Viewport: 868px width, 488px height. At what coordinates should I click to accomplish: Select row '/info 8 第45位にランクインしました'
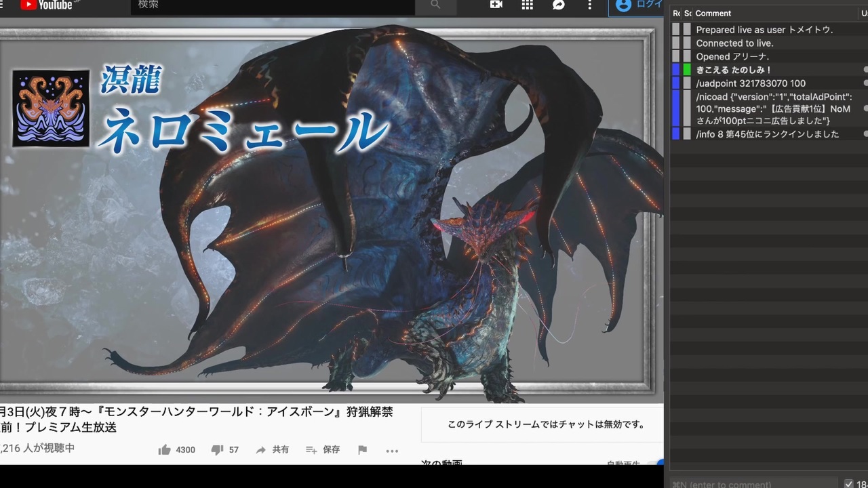(769, 134)
